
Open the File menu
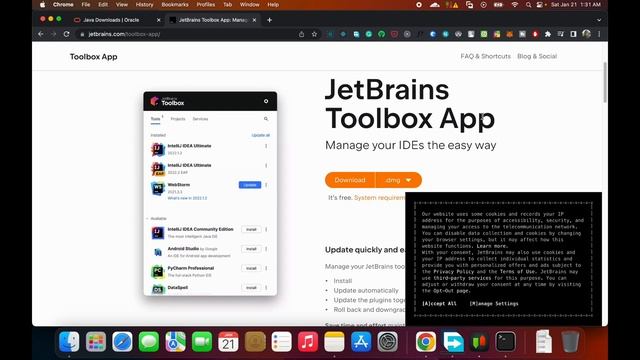[x=86, y=5]
